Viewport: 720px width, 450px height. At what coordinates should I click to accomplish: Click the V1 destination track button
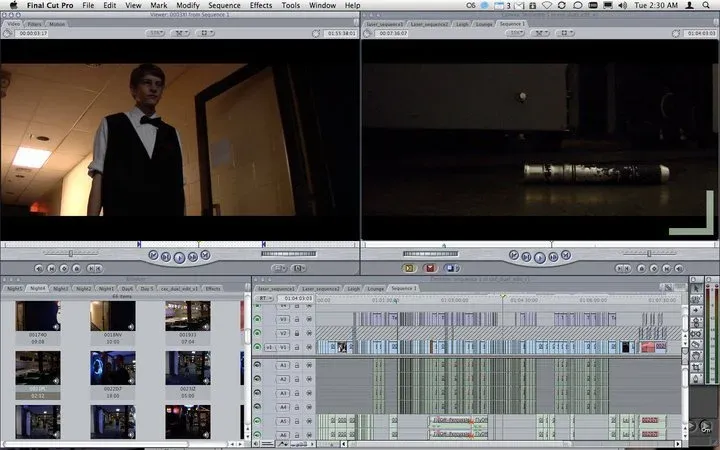pyautogui.click(x=284, y=347)
